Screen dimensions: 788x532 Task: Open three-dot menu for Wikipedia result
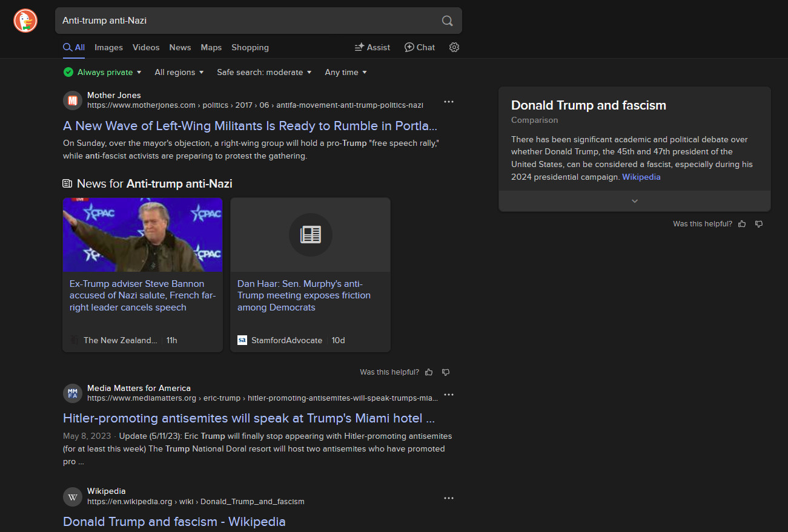[x=449, y=498]
